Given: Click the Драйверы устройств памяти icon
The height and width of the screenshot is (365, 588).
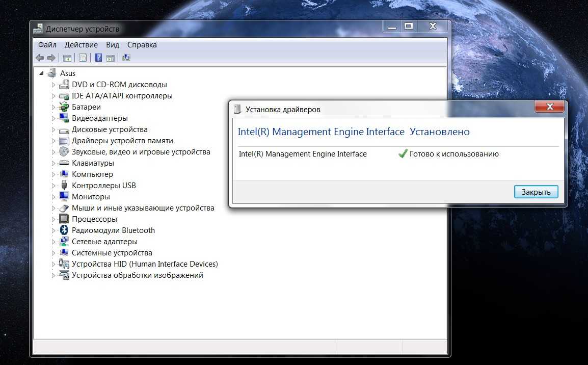Looking at the screenshot, I should 64,141.
